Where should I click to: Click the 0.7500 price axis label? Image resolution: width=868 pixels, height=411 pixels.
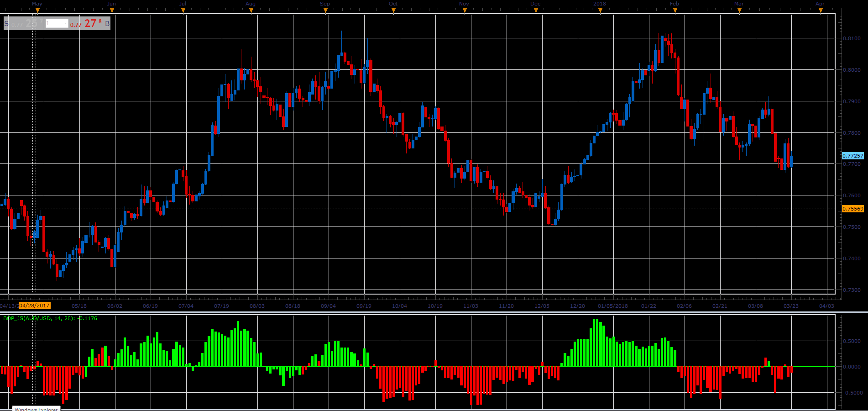click(x=852, y=227)
